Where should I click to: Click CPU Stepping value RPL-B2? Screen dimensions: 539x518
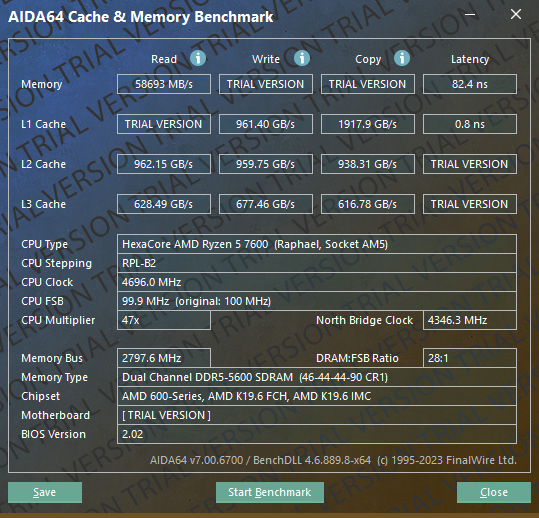[x=317, y=263]
